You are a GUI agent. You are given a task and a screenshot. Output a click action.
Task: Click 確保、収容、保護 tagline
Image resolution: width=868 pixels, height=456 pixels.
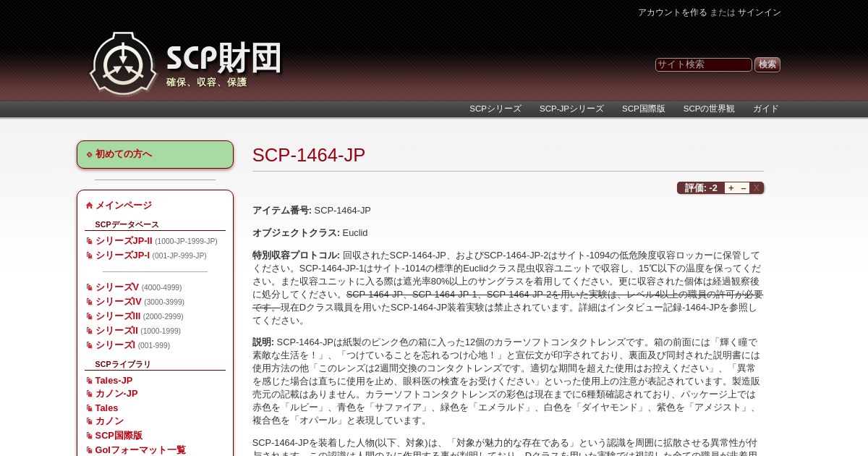pyautogui.click(x=207, y=83)
